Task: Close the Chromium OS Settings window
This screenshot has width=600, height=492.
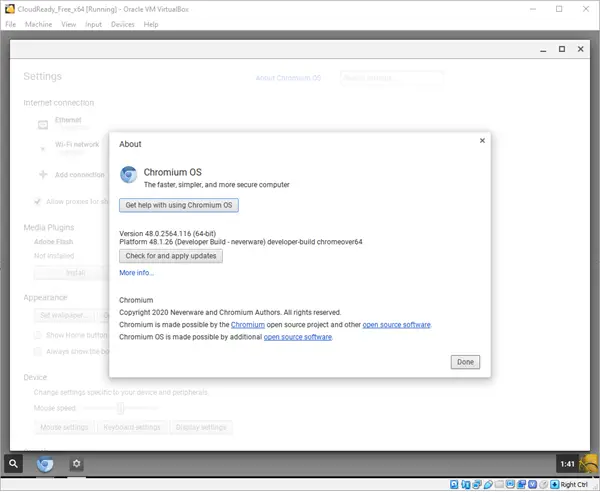Action: [580, 49]
